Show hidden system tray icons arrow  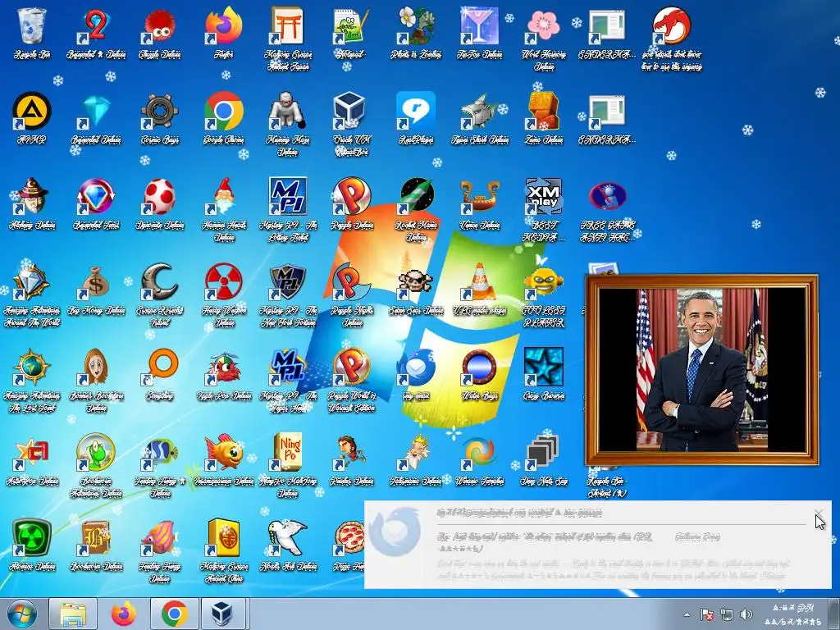tap(687, 614)
